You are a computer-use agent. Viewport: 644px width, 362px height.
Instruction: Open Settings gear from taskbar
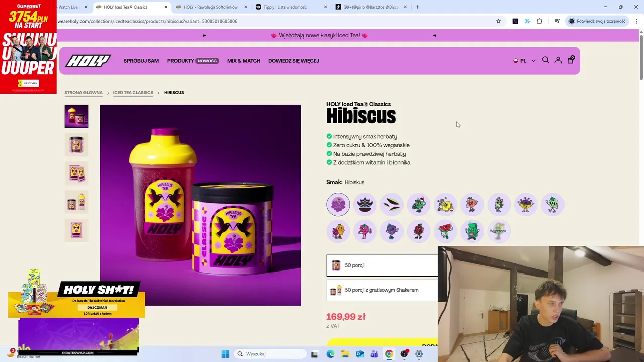(419, 354)
